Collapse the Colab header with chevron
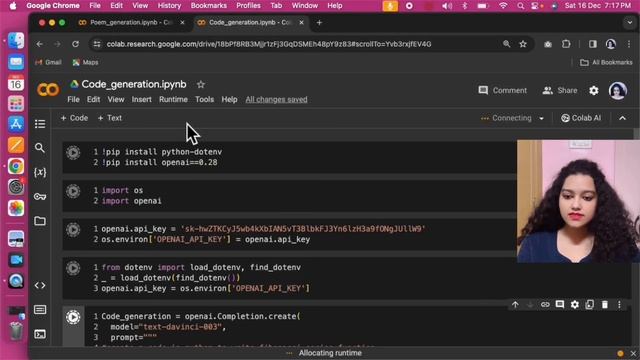The width and height of the screenshot is (640, 360). [622, 118]
